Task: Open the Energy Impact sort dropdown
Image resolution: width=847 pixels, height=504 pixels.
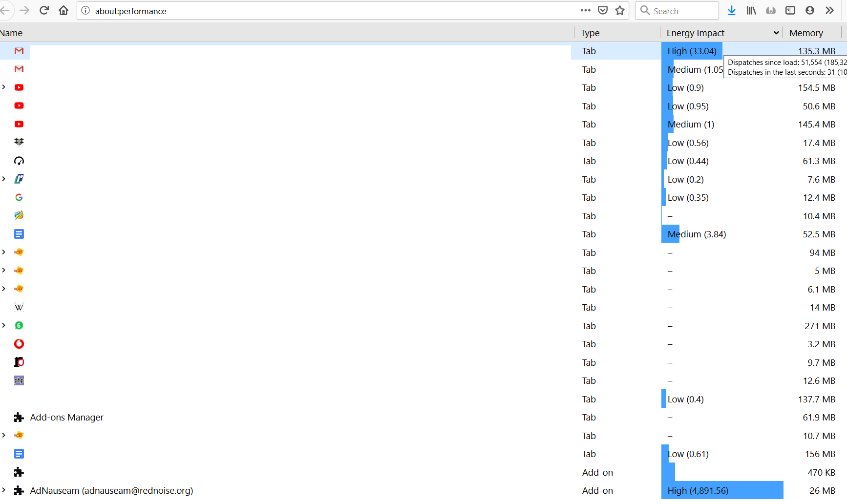Action: 777,32
